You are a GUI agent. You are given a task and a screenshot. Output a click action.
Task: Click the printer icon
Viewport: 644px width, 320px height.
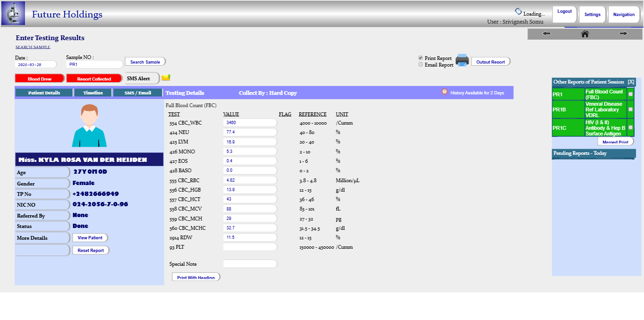click(x=462, y=60)
